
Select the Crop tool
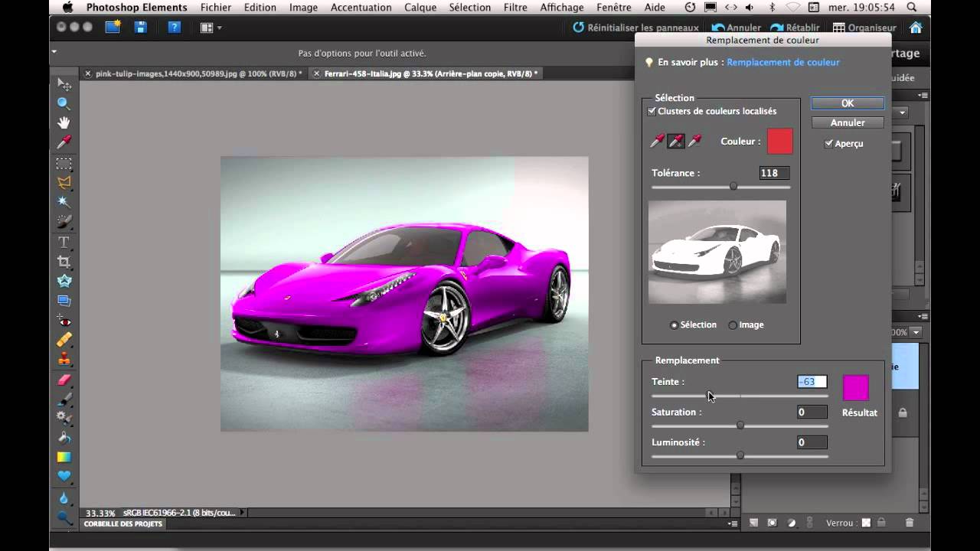click(64, 262)
